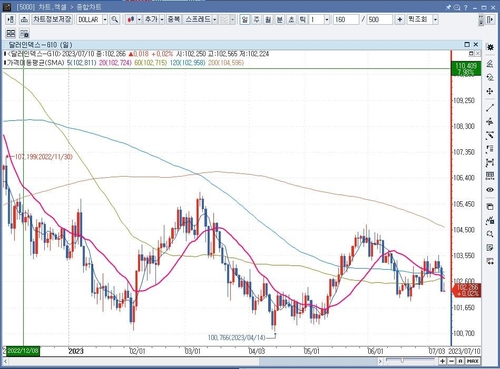
Task: Select the diagonal arrow analysis tool
Action: tap(490, 135)
